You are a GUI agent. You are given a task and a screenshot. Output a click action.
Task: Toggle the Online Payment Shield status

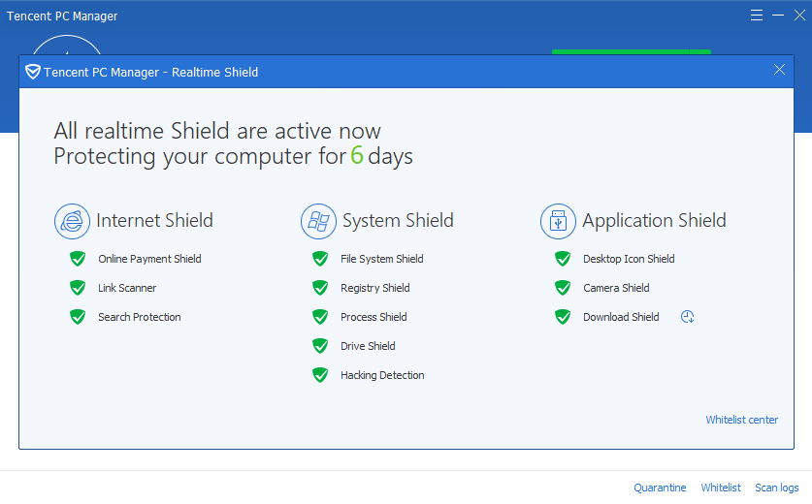coord(78,259)
